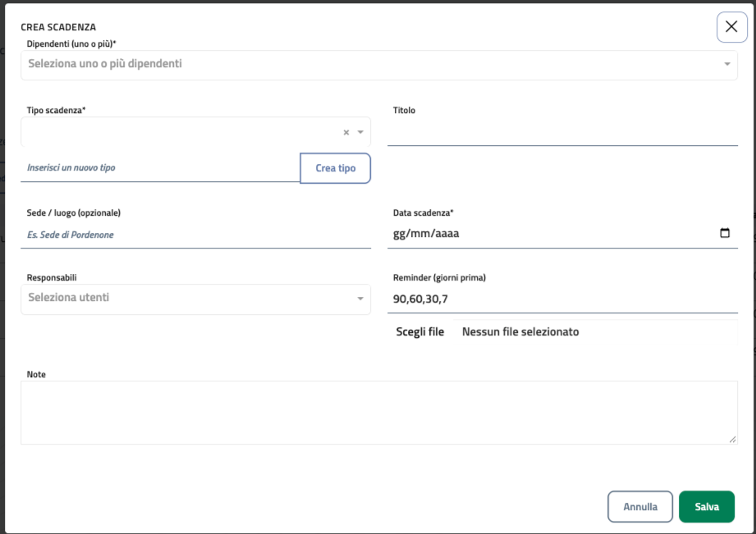Click the Note textarea resize handle

[732, 439]
